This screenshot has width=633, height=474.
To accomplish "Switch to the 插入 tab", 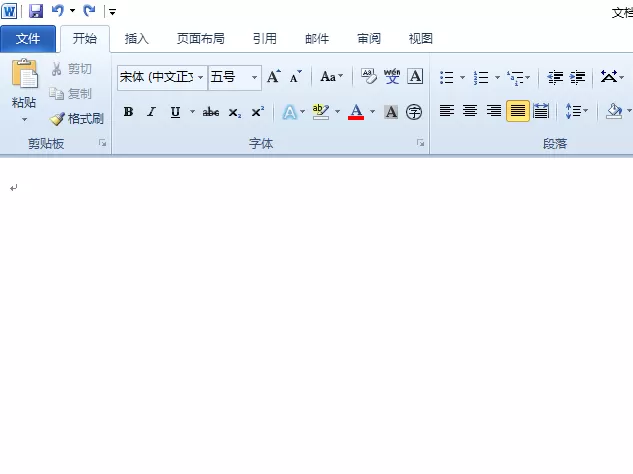I will tap(136, 39).
